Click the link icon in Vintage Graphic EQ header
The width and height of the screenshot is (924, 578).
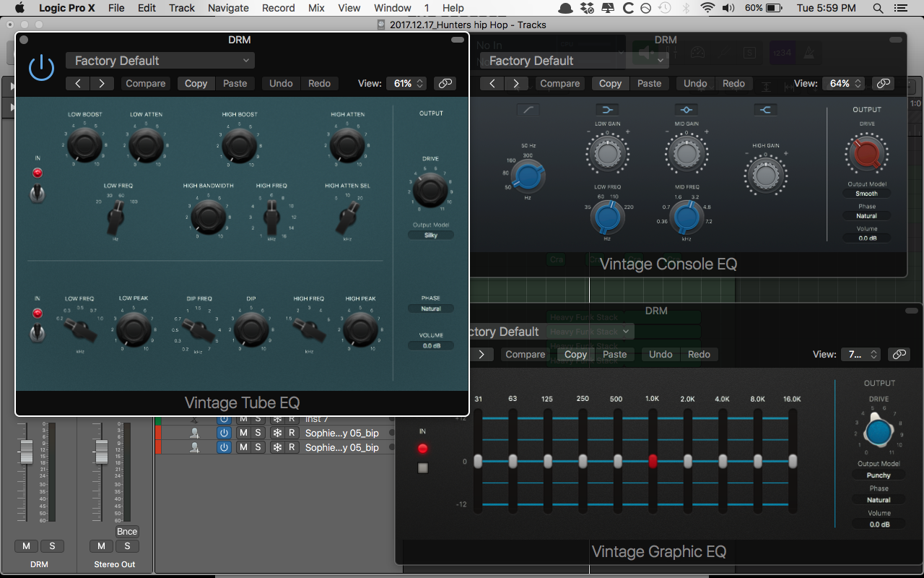[x=899, y=355]
